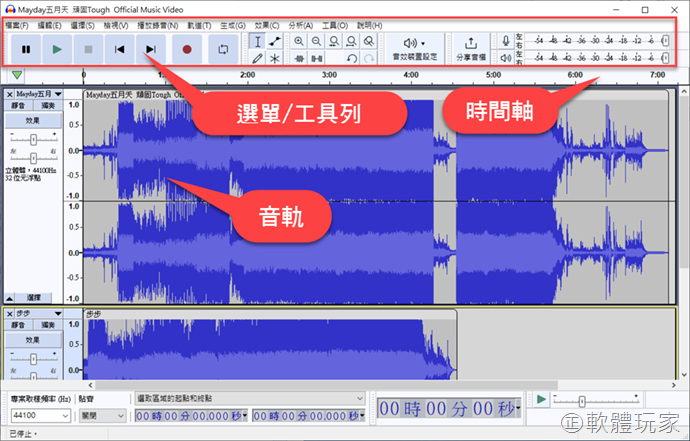Click the Zoom In magnifier icon

pos(299,41)
